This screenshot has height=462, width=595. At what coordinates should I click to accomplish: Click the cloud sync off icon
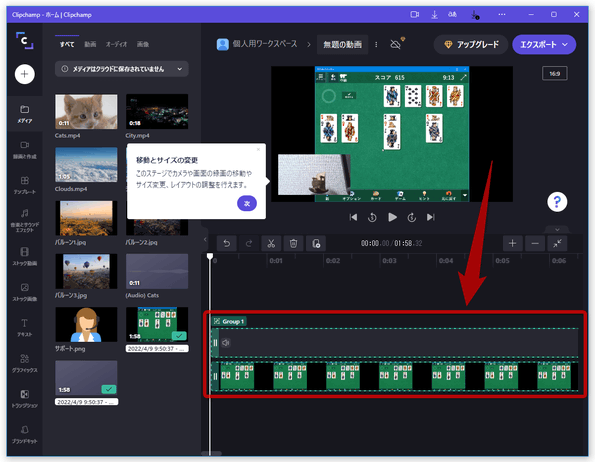tap(396, 44)
